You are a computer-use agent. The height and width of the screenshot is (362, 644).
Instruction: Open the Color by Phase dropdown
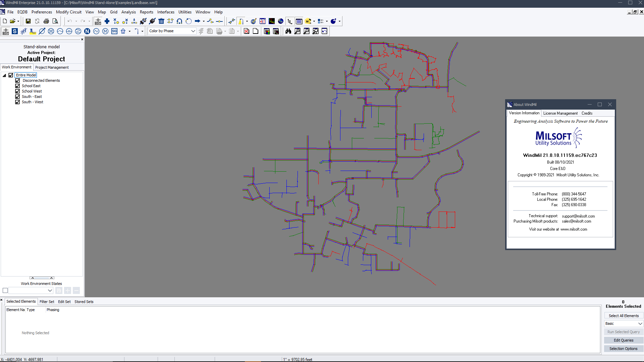pyautogui.click(x=172, y=31)
